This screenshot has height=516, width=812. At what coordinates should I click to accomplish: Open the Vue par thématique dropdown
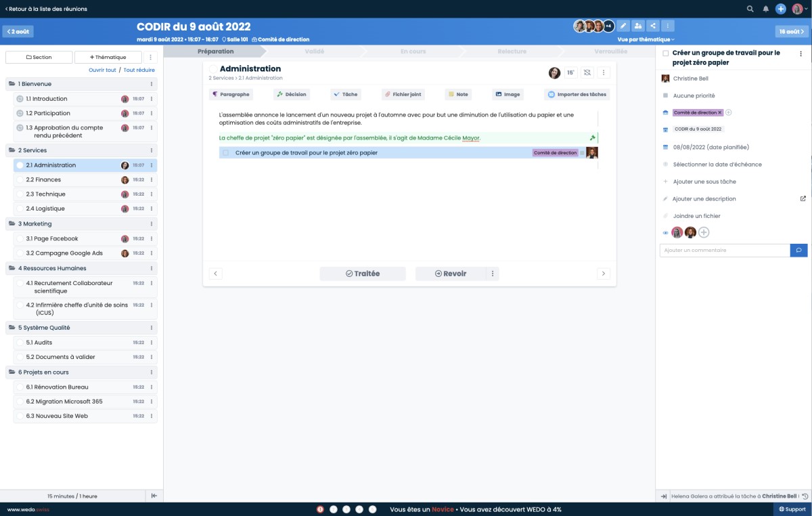pos(646,39)
